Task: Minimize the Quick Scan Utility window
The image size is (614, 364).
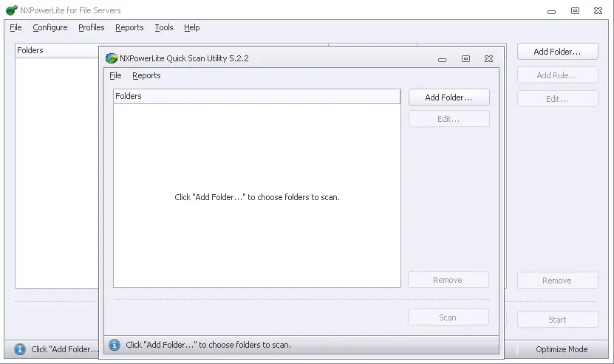Action: pos(442,60)
